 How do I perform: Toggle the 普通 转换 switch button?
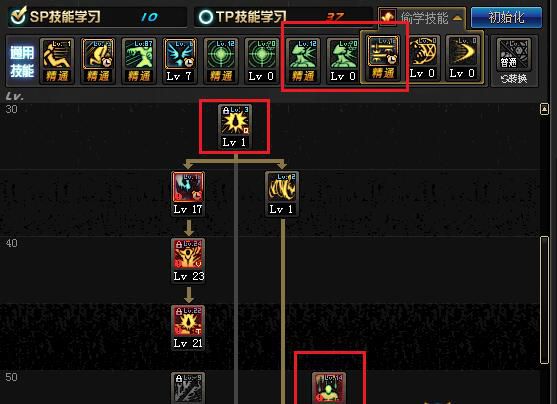(514, 62)
